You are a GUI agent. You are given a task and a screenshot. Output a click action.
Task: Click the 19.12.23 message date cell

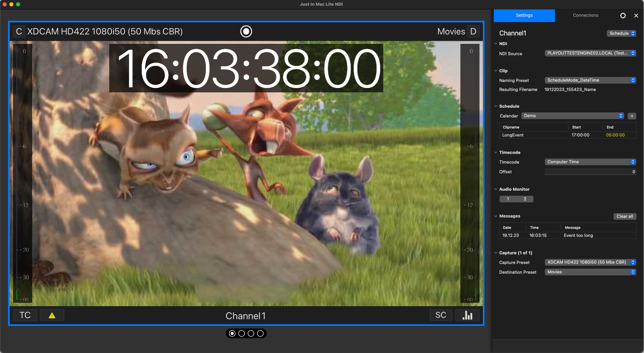(x=510, y=236)
